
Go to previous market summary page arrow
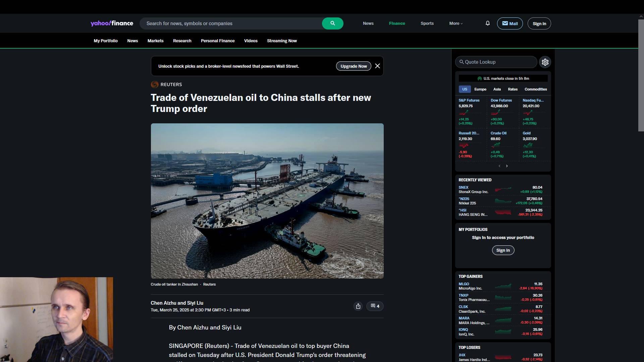point(499,166)
